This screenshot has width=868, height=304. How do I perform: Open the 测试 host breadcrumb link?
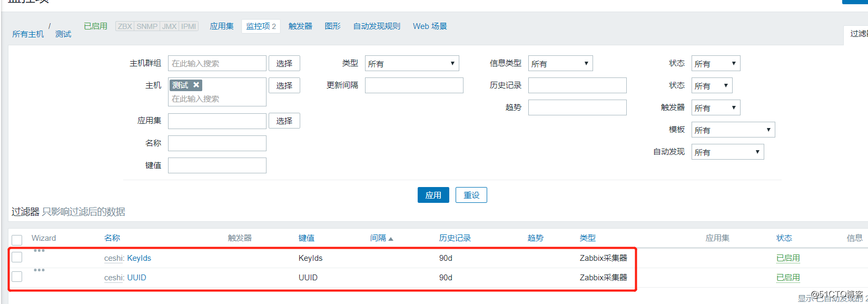[63, 34]
